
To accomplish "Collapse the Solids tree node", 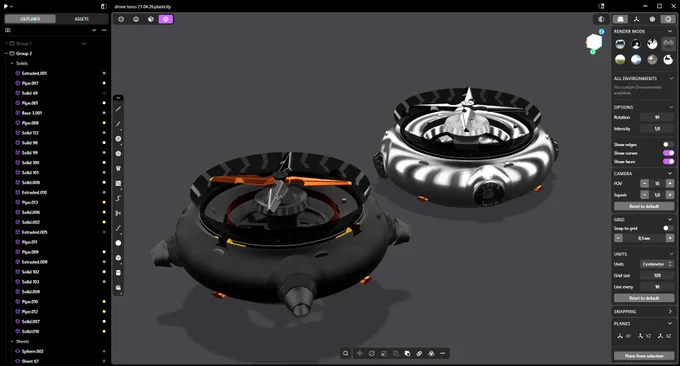I will (12, 63).
